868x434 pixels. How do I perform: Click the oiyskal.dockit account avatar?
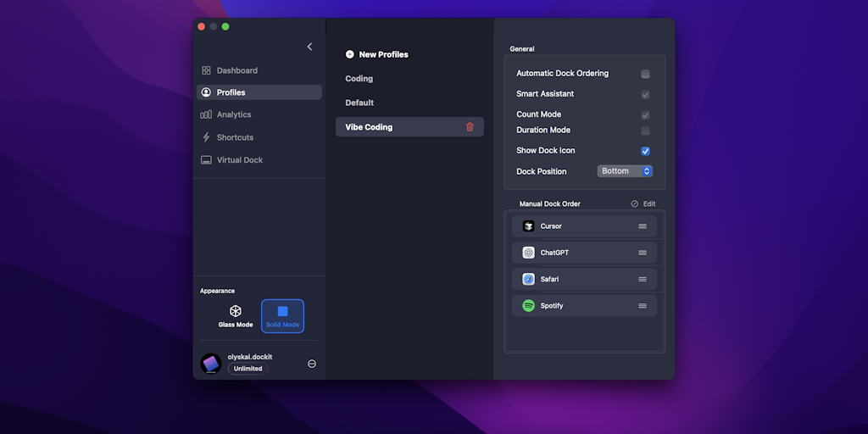(x=211, y=364)
